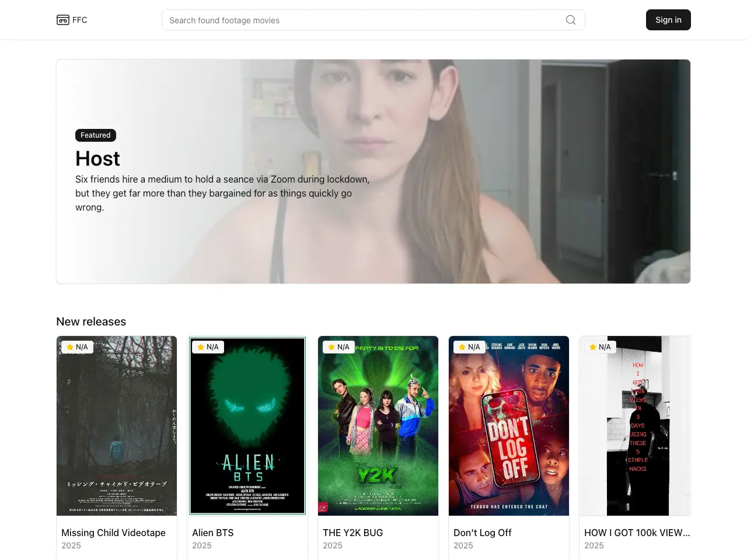Viewport: 747px width, 560px height.
Task: Click the FFC logo icon
Action: pos(62,20)
